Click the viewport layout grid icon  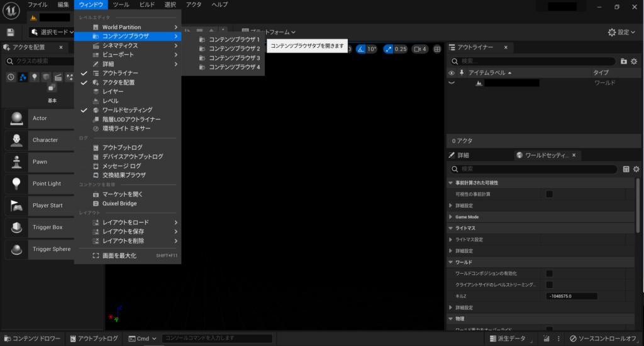[x=437, y=49]
